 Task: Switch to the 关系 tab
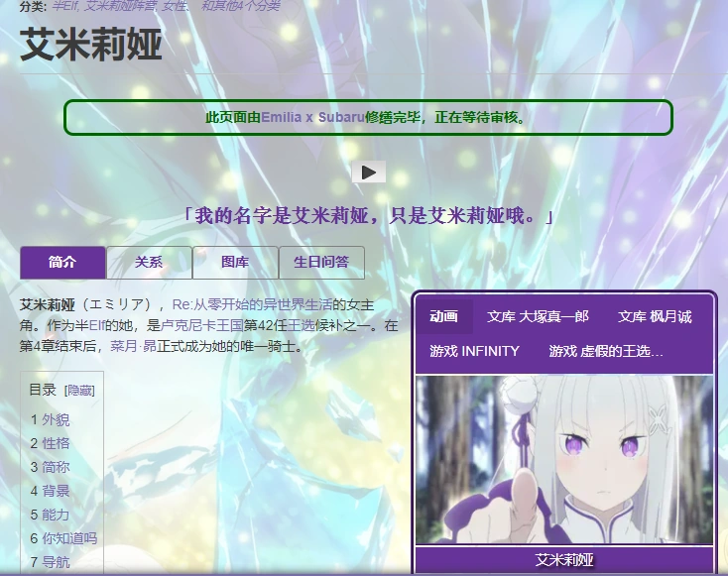[x=149, y=263]
